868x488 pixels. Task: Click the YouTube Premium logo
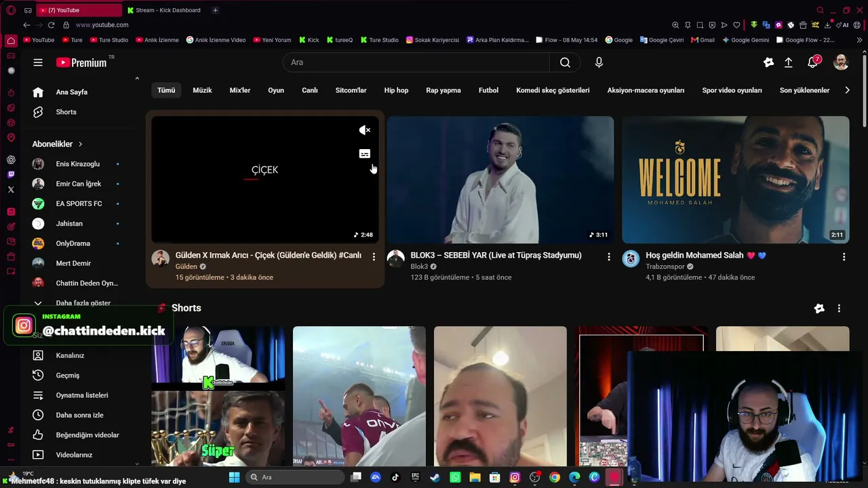click(x=81, y=62)
